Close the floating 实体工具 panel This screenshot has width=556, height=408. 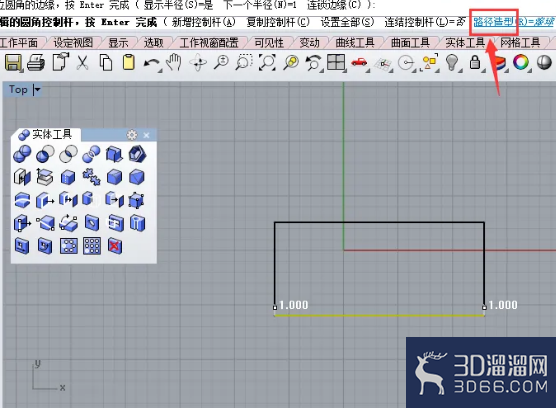(146, 135)
